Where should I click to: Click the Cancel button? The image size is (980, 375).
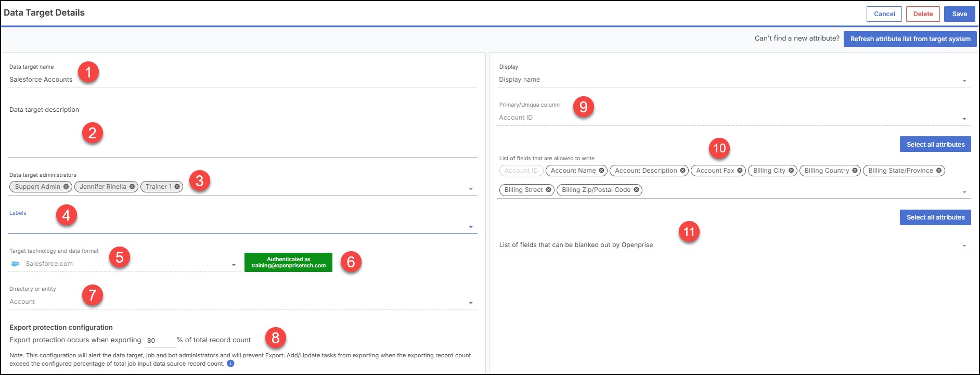click(884, 14)
